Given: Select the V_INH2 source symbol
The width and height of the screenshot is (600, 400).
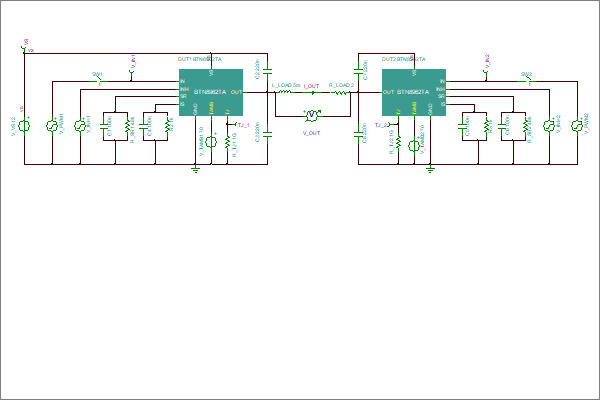Looking at the screenshot, I should click(549, 126).
